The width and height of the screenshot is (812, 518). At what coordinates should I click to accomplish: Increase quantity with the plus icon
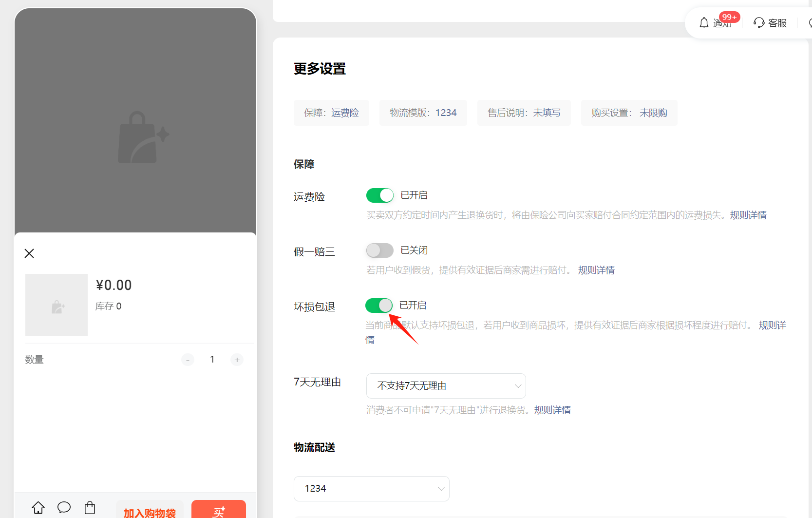(x=237, y=359)
